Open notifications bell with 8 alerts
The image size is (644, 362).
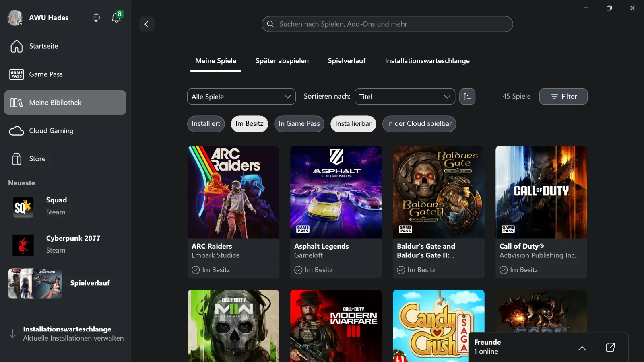coord(116,17)
